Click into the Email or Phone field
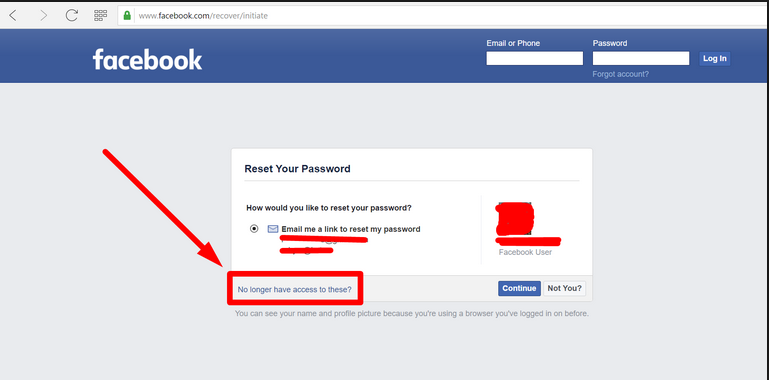 tap(535, 58)
